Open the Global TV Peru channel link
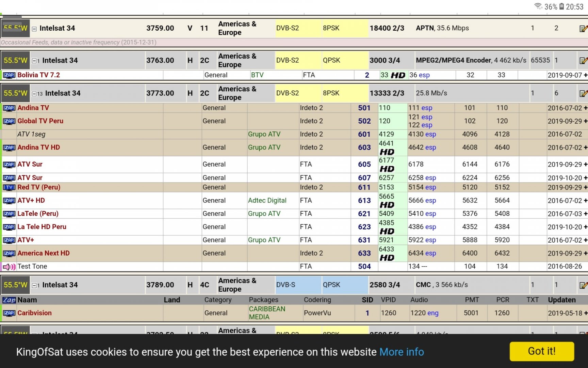Viewport: 588px width, 368px height. (40, 121)
